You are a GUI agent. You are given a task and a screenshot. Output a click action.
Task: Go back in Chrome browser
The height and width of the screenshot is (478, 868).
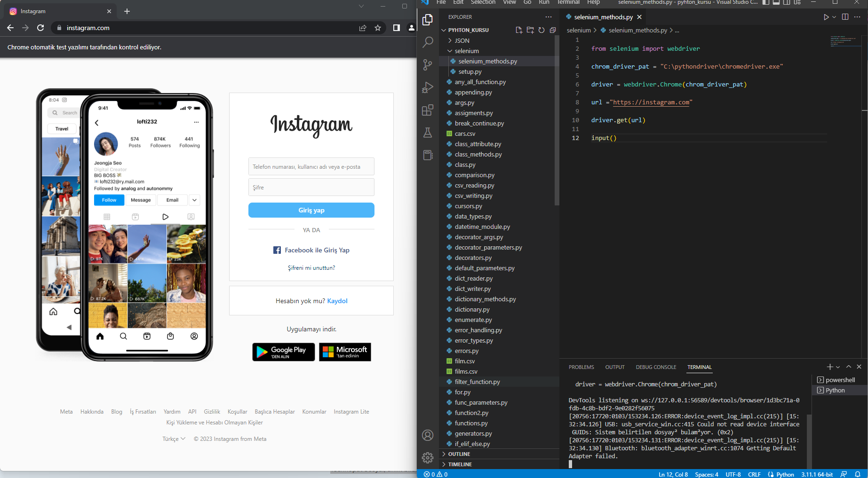[x=10, y=28]
